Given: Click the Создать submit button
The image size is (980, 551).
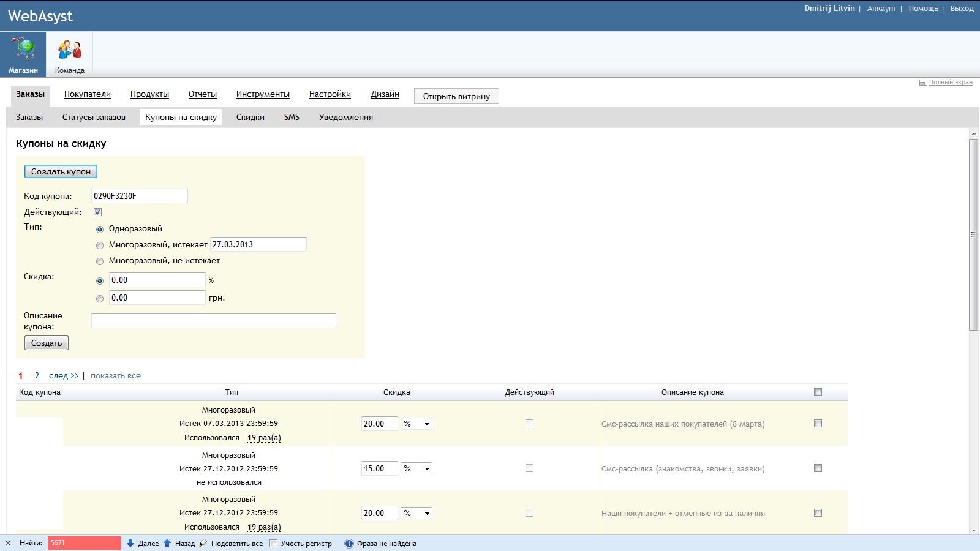Looking at the screenshot, I should [47, 343].
